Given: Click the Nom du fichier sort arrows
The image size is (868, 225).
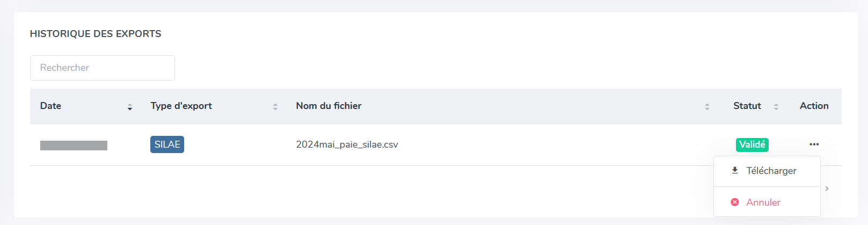Looking at the screenshot, I should coord(707,107).
